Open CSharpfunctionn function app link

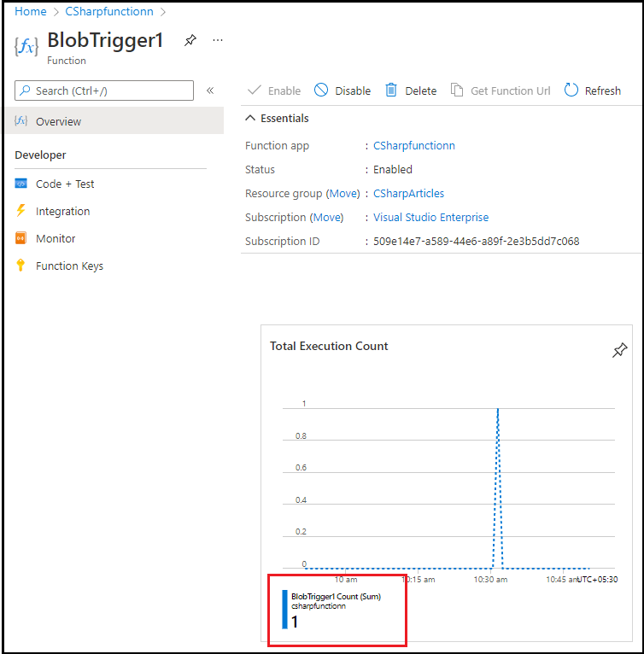coord(413,145)
